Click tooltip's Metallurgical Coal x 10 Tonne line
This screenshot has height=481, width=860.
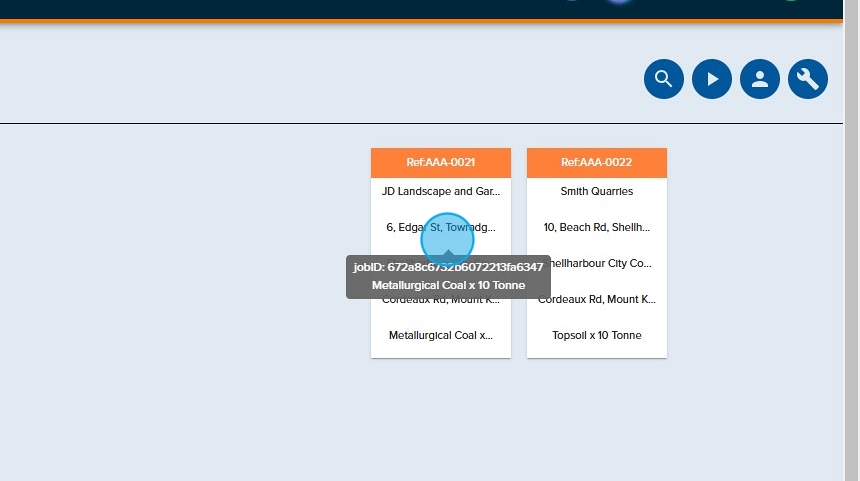click(448, 285)
